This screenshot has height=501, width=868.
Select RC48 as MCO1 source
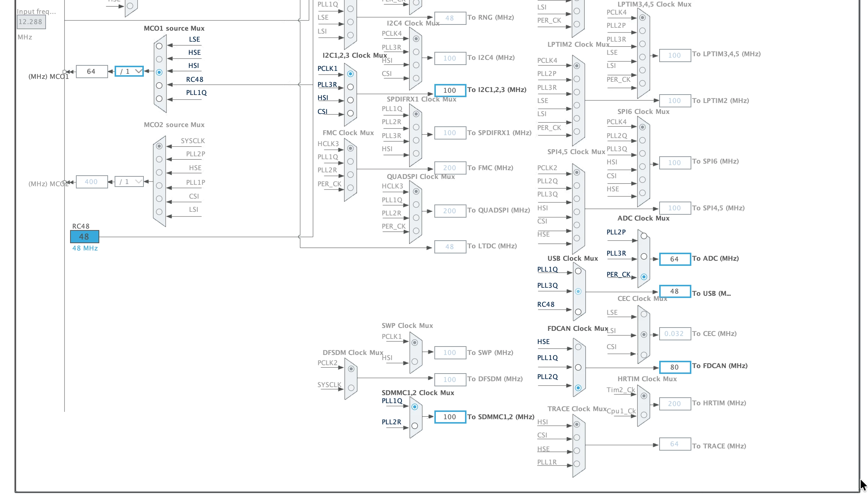(x=159, y=85)
